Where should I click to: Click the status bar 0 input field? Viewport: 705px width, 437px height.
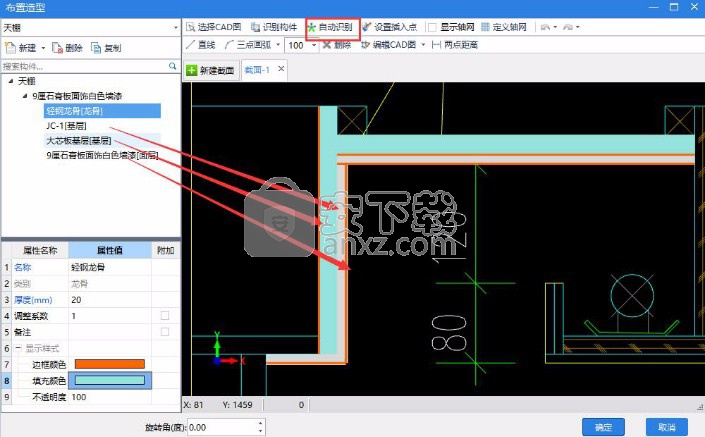coord(285,405)
